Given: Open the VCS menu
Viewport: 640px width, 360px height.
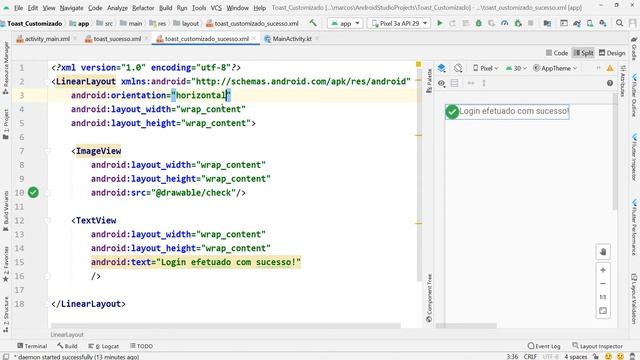Looking at the screenshot, I should [216, 8].
